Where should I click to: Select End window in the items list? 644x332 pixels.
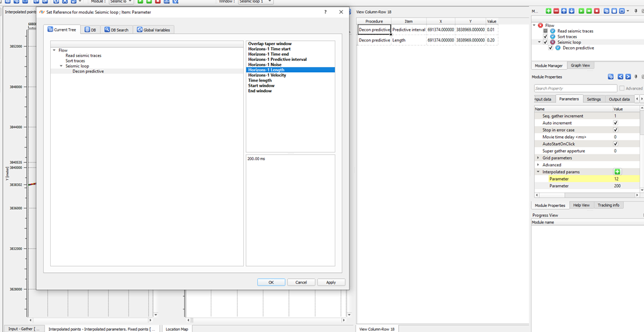tap(290, 91)
